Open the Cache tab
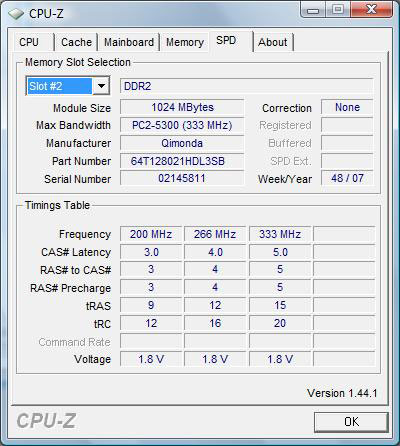This screenshot has height=446, width=400. point(76,42)
